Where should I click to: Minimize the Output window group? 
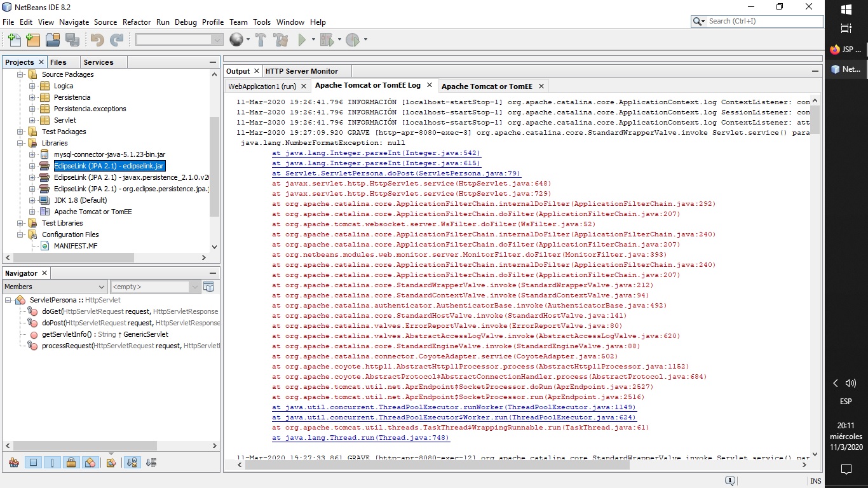point(816,71)
